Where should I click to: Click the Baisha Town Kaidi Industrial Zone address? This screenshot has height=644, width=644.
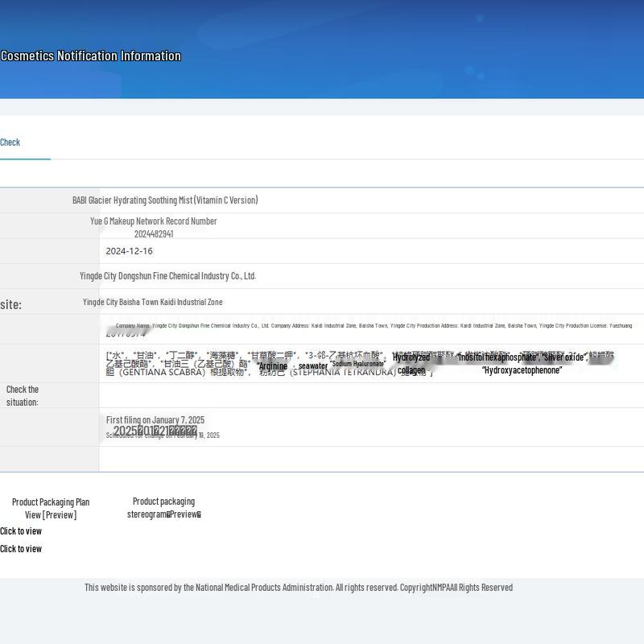tap(153, 302)
